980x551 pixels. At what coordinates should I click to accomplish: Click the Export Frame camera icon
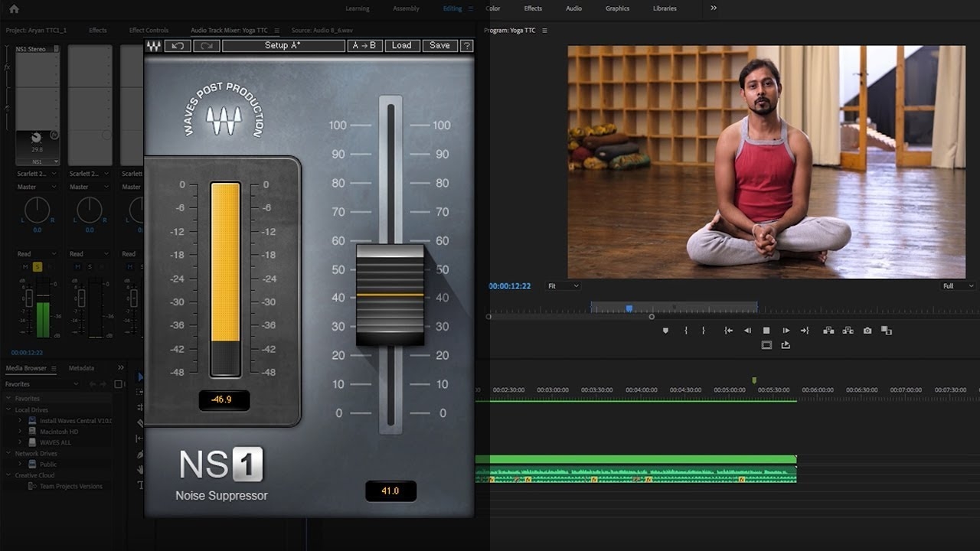coord(867,331)
